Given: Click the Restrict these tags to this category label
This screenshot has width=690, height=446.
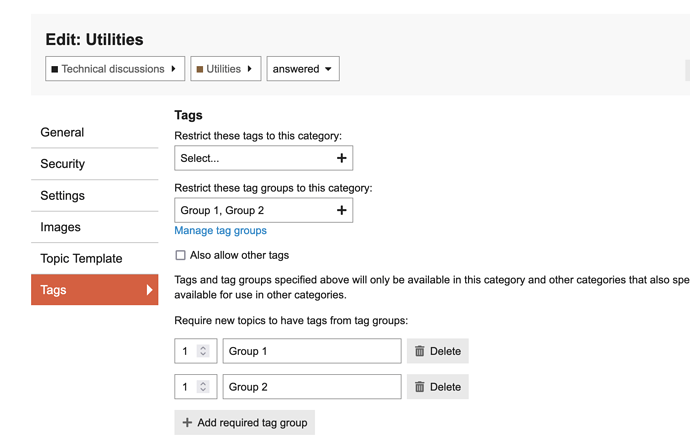Looking at the screenshot, I should point(258,136).
